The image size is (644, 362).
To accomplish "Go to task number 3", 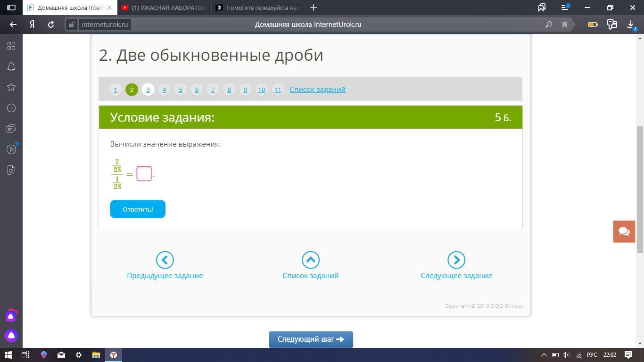I will coord(148,90).
